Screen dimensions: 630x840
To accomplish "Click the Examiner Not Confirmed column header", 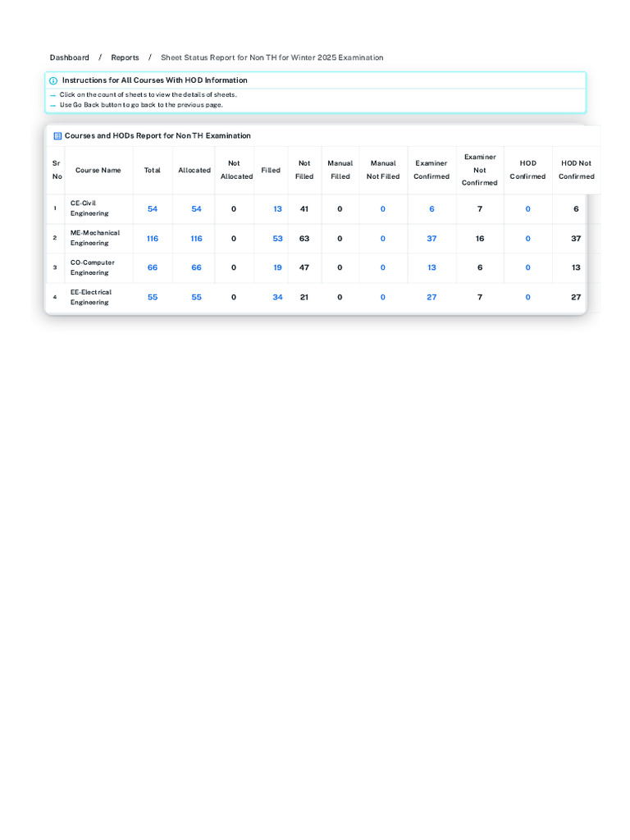I will (480, 170).
